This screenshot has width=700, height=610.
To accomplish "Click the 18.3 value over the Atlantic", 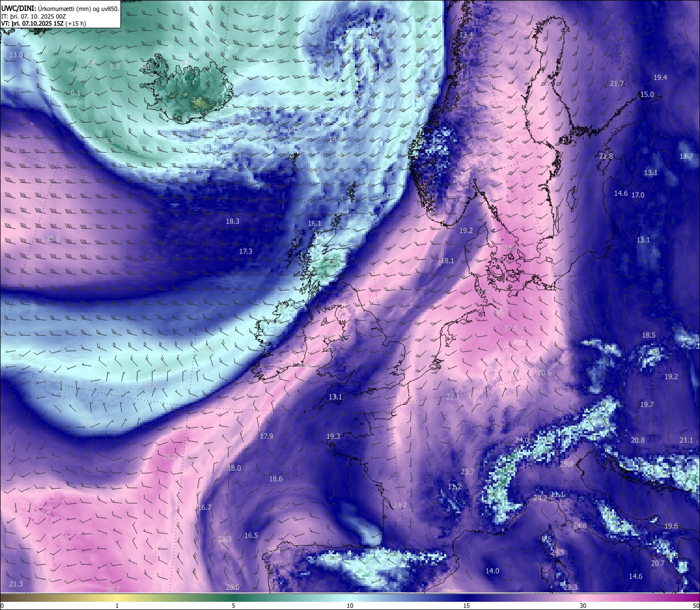I will (232, 222).
